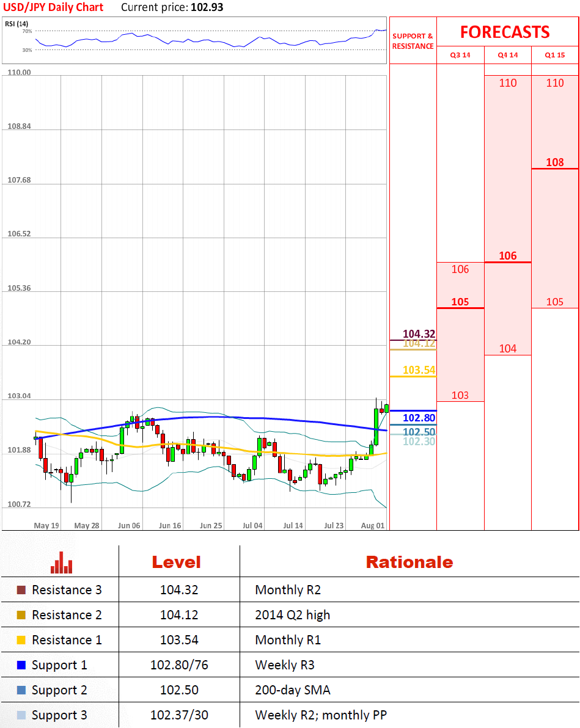Click the 'Monthly R2' rationale cell

click(288, 590)
